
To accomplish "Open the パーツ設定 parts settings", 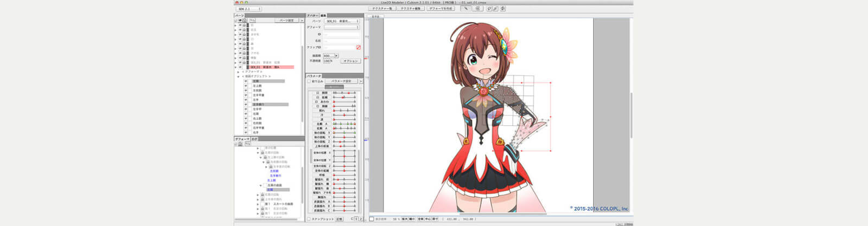I will coord(286,20).
